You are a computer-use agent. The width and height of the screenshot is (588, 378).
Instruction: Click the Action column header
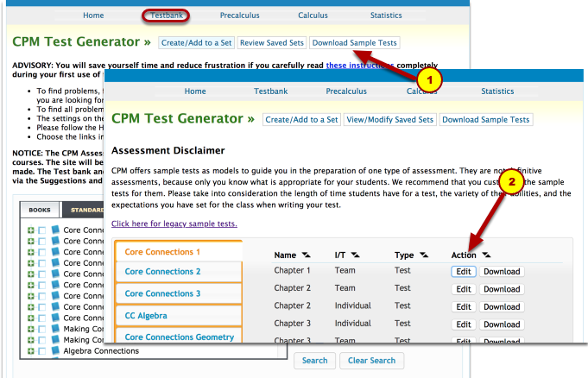[x=464, y=255]
